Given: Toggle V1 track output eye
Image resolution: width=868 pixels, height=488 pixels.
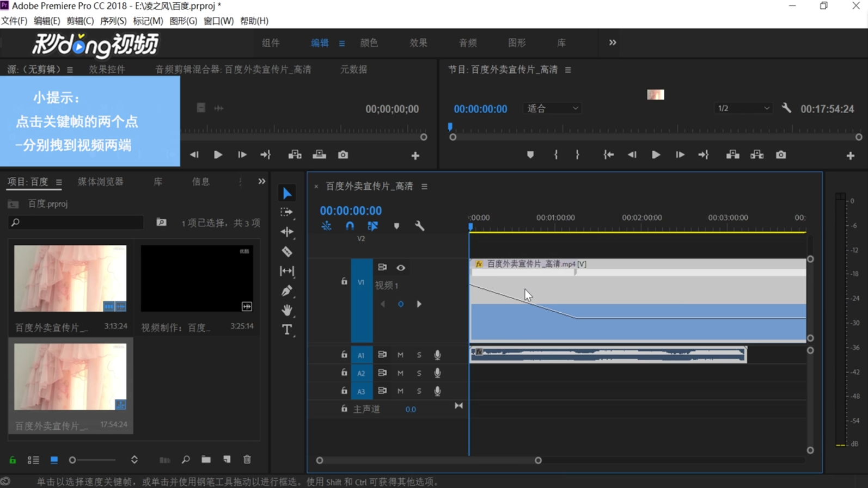Looking at the screenshot, I should pyautogui.click(x=401, y=268).
